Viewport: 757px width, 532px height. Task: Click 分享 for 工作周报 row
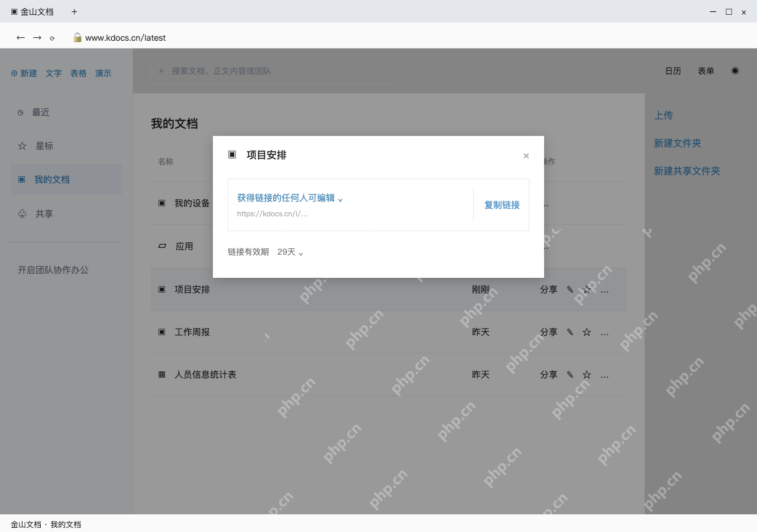coord(549,332)
